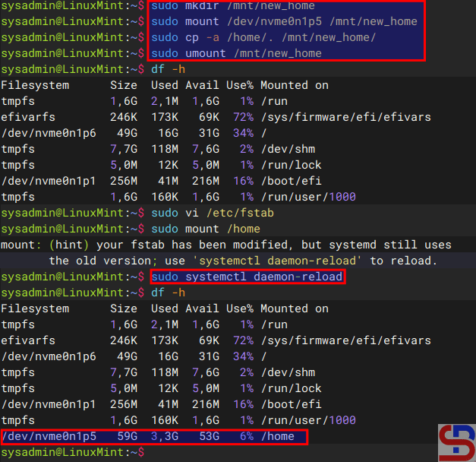Click the 53G available value
Screen dimensions: 476x462
[208, 436]
